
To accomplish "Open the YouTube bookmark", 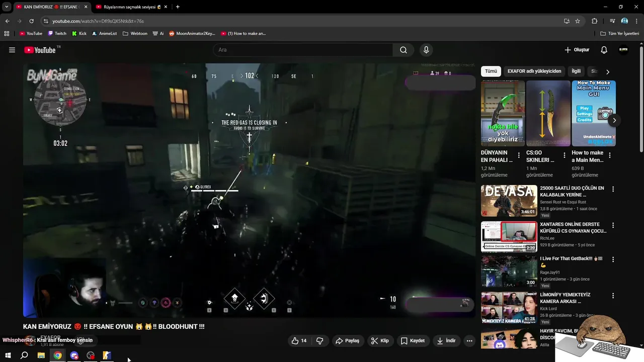I will coord(31,34).
